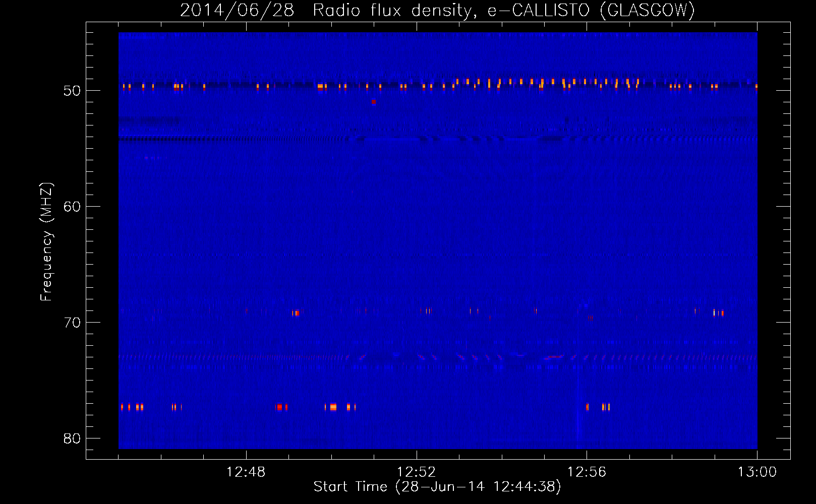
Task: Click the 50 frequency tick label
Action: click(72, 91)
